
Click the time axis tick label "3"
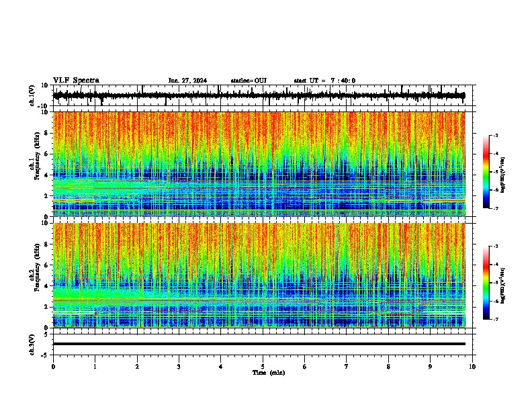179,367
